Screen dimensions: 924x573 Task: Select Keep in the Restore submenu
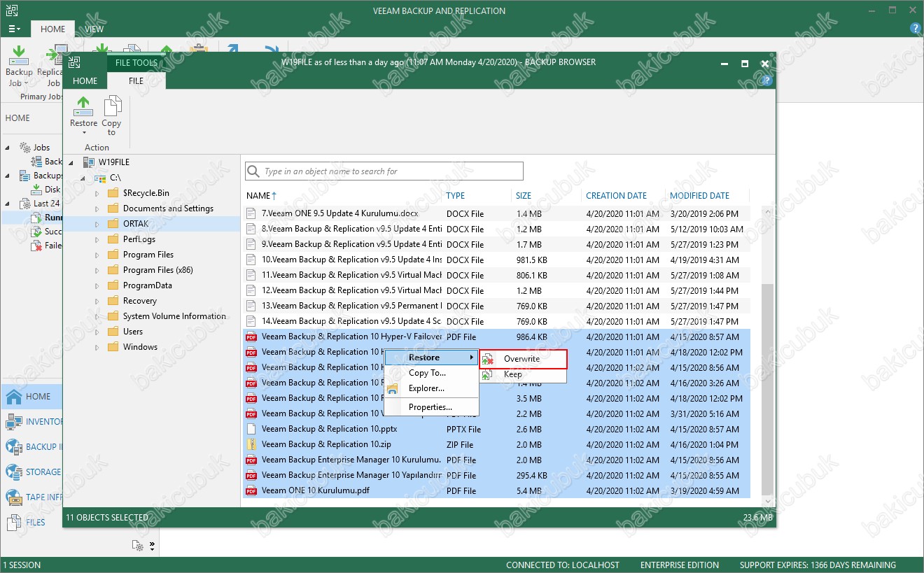(523, 374)
